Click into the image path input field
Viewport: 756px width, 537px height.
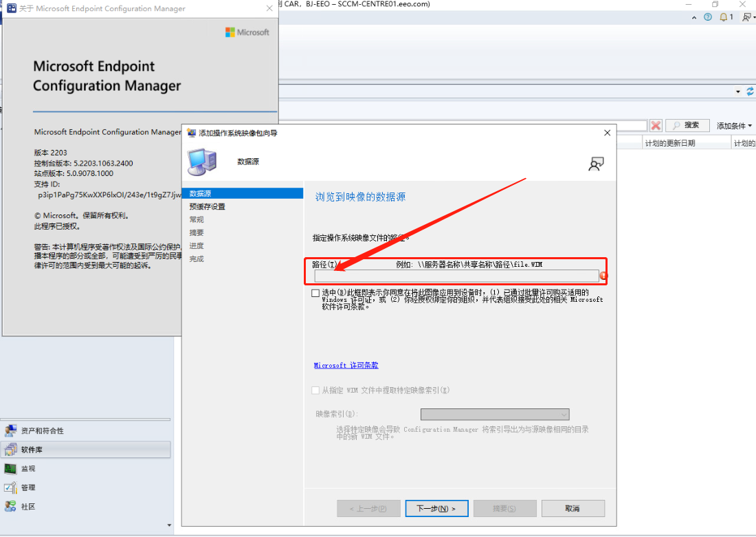[456, 276]
